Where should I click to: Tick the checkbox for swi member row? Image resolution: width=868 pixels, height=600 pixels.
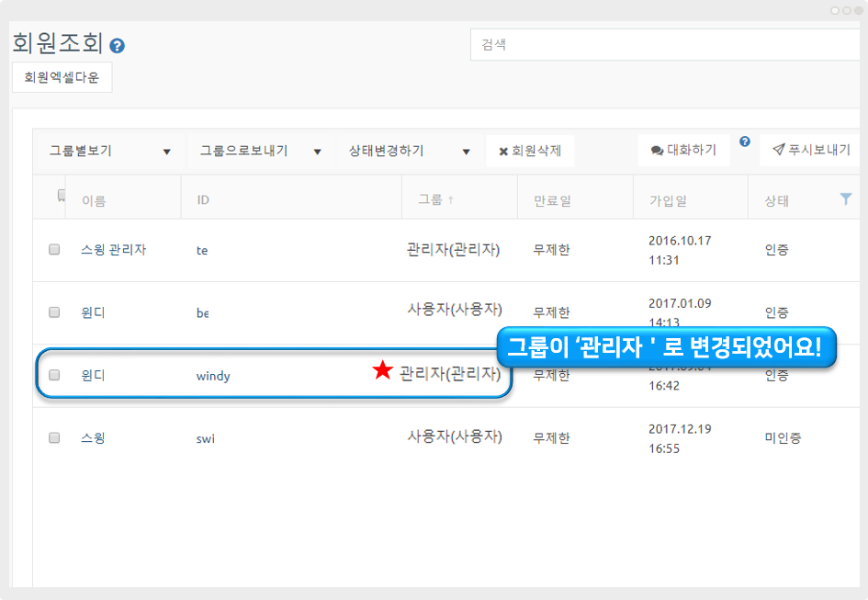(54, 438)
